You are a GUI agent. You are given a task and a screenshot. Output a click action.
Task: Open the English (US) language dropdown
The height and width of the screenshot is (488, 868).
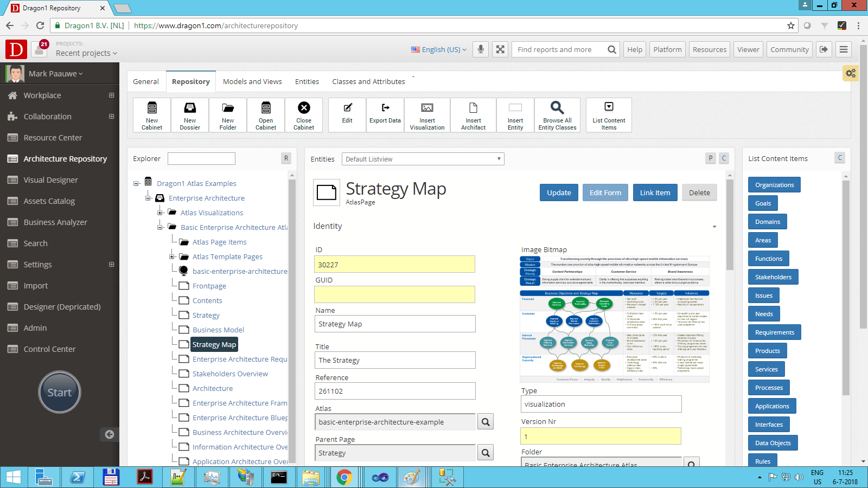point(438,49)
